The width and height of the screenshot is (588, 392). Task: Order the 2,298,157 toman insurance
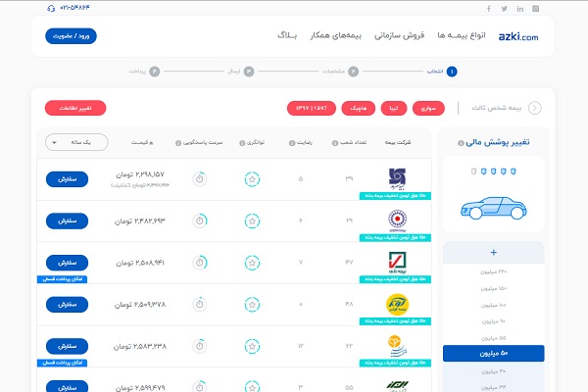67,179
